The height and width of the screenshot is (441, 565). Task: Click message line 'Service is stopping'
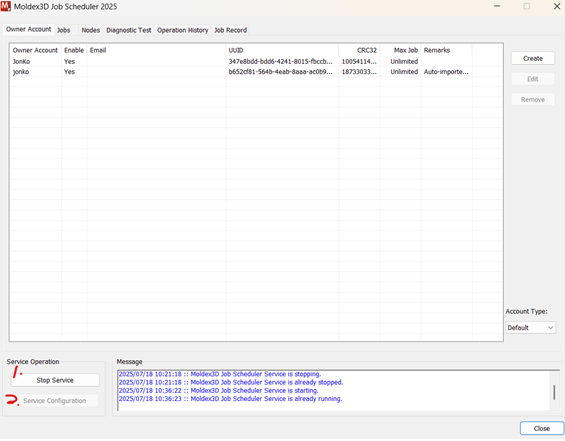(220, 374)
